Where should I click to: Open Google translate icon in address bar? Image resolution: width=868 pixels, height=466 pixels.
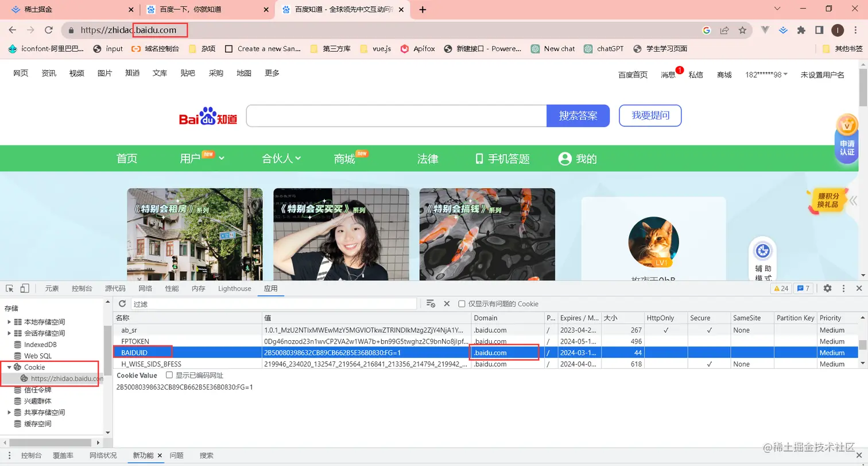pyautogui.click(x=707, y=30)
